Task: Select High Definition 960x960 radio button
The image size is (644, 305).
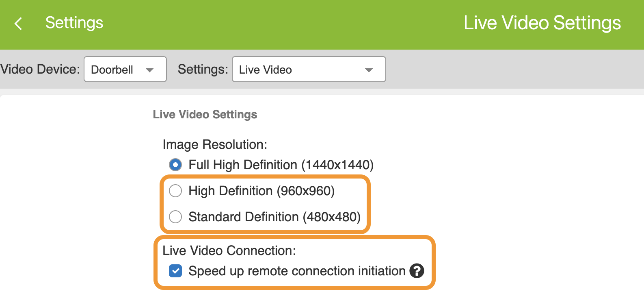Action: pyautogui.click(x=175, y=191)
